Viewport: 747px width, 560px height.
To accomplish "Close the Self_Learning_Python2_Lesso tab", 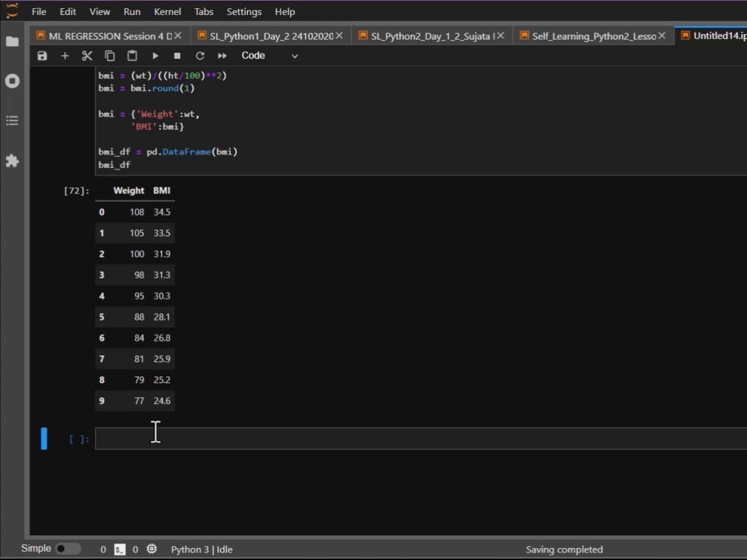I will pos(662,36).
